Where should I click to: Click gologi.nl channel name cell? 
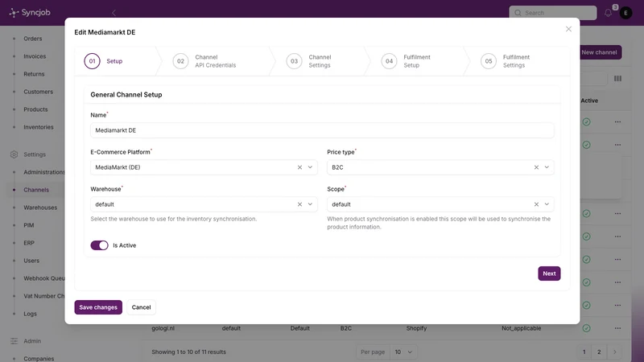pos(163,328)
